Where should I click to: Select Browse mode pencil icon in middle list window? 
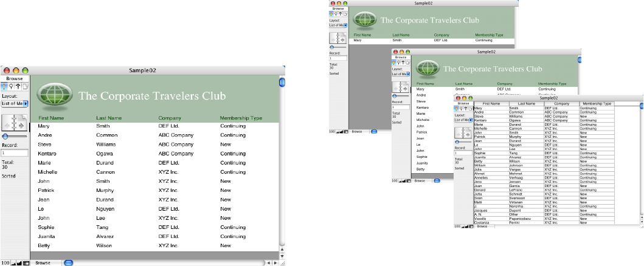(x=394, y=63)
